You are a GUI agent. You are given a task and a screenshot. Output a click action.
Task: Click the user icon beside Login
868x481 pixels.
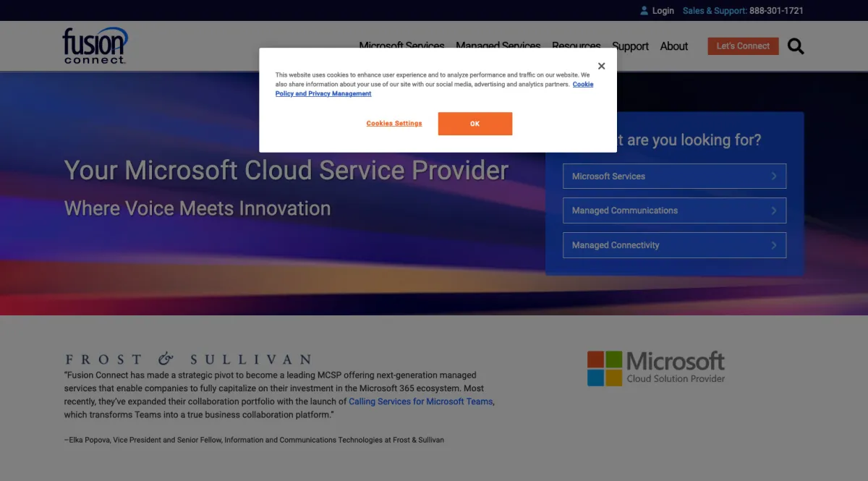[x=644, y=11]
